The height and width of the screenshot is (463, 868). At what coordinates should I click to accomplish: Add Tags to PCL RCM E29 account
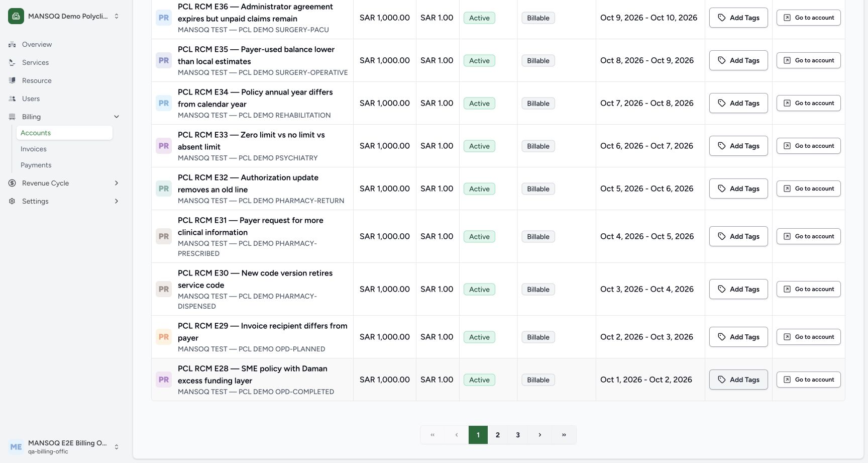pyautogui.click(x=738, y=337)
